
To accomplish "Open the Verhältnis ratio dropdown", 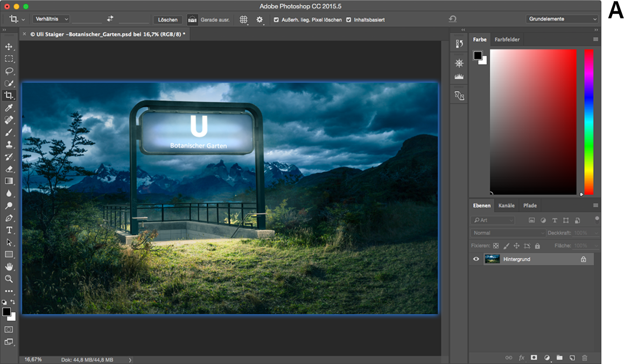I will pyautogui.click(x=51, y=19).
